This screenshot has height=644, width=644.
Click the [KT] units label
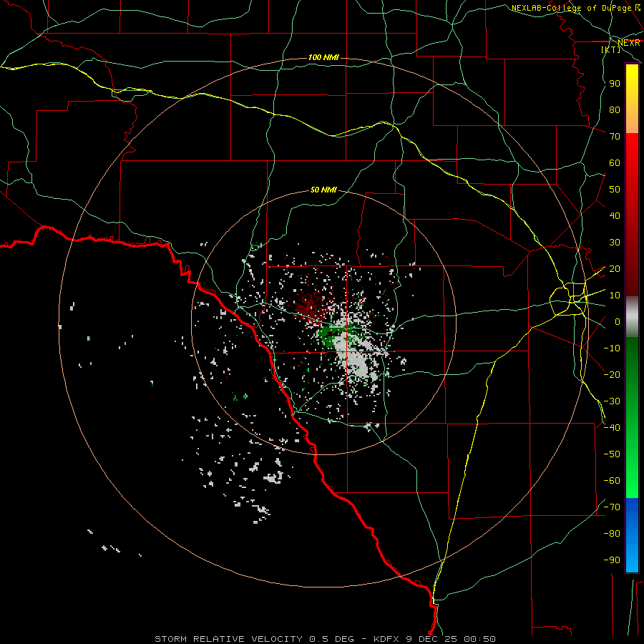click(x=611, y=49)
